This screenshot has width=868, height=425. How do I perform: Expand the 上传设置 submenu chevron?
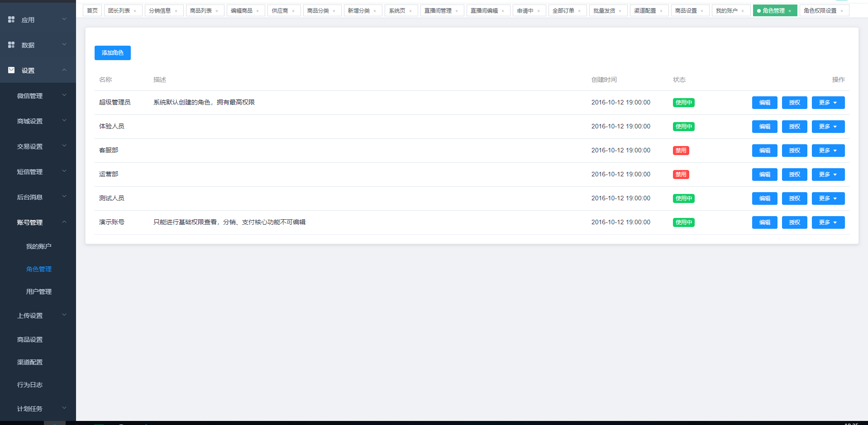[x=64, y=315]
